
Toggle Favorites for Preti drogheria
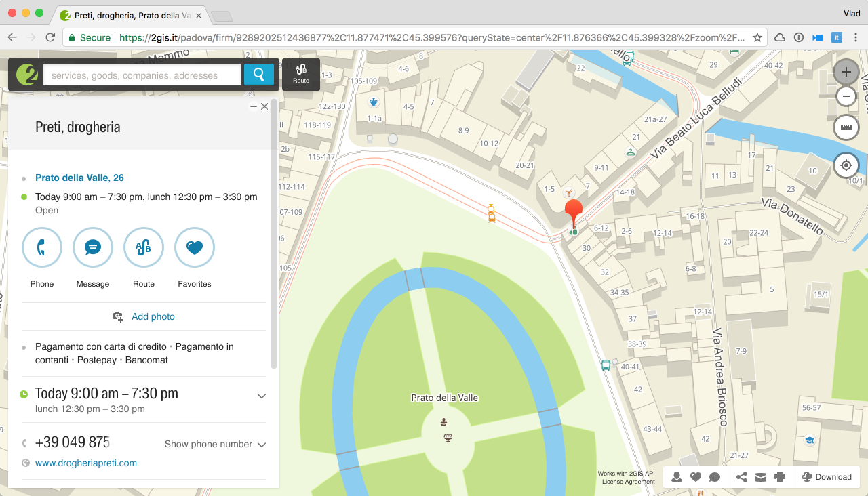coord(194,247)
